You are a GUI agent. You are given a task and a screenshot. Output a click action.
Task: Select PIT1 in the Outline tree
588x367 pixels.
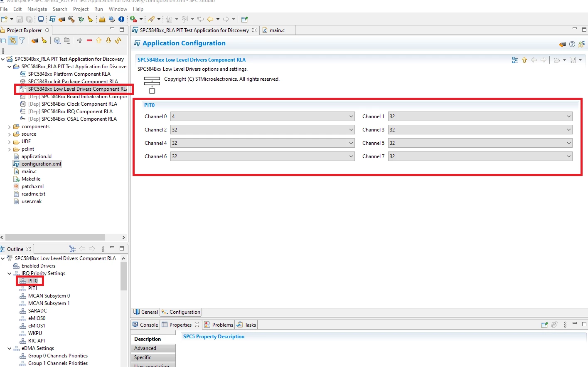coord(33,288)
